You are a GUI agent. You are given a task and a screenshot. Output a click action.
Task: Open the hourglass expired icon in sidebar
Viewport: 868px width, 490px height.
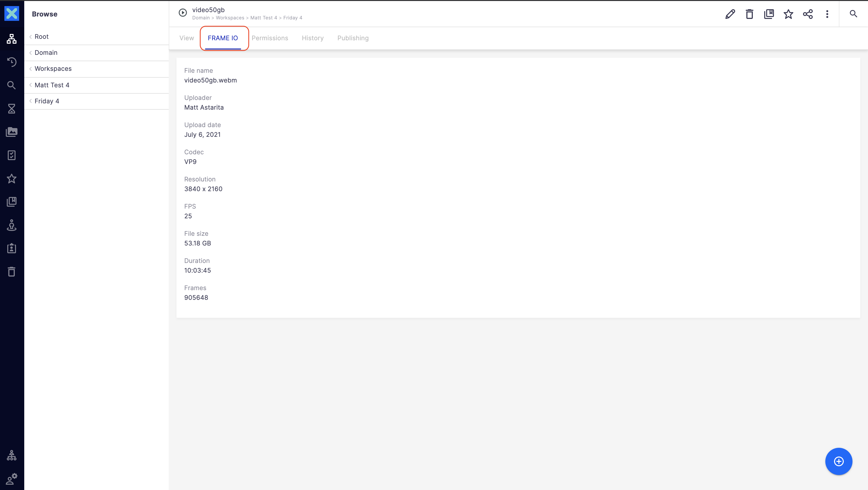click(12, 109)
